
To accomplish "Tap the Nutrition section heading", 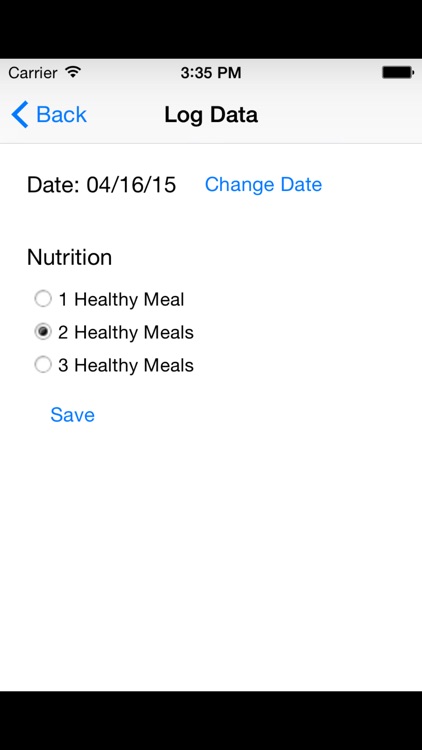I will pyautogui.click(x=69, y=257).
